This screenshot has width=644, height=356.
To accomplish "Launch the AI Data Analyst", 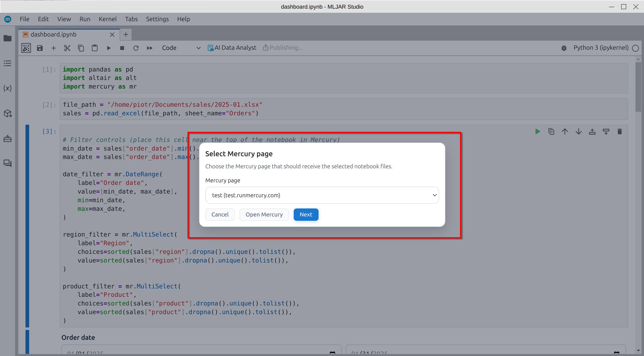I will click(232, 48).
